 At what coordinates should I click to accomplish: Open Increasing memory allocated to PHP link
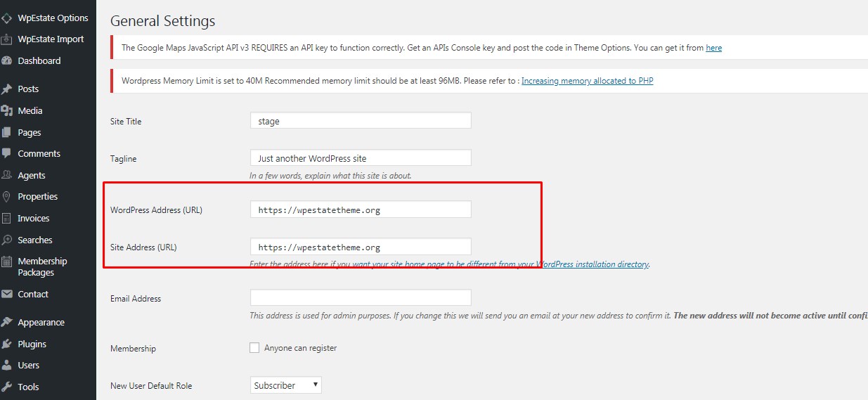(x=587, y=81)
